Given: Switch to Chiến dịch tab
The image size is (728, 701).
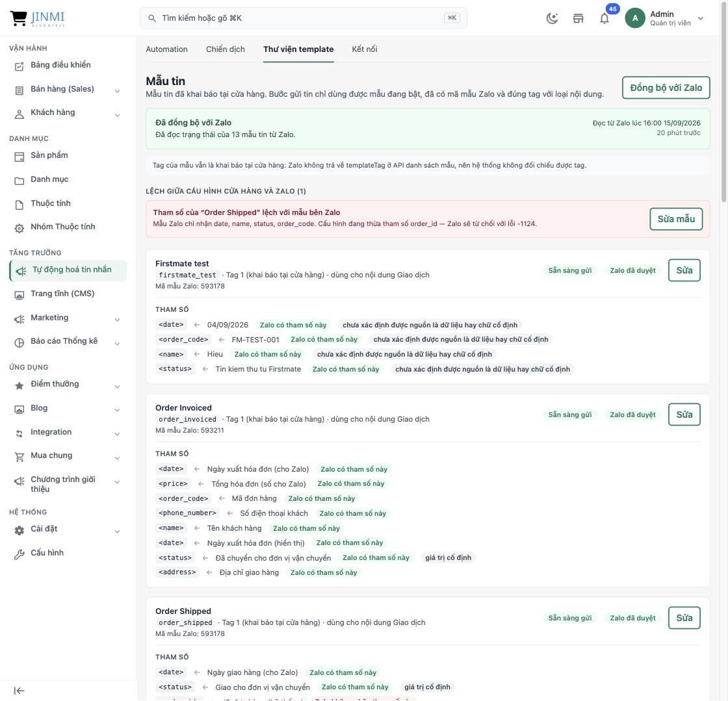Looking at the screenshot, I should coord(225,49).
